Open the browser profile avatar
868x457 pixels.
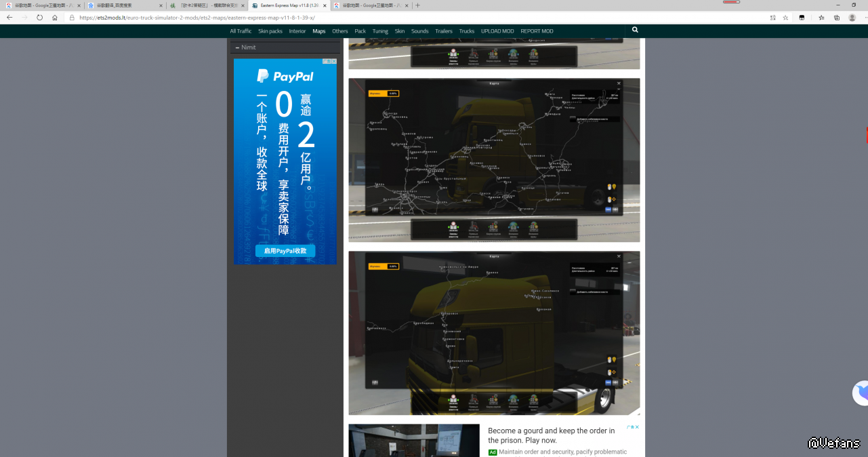tap(852, 18)
